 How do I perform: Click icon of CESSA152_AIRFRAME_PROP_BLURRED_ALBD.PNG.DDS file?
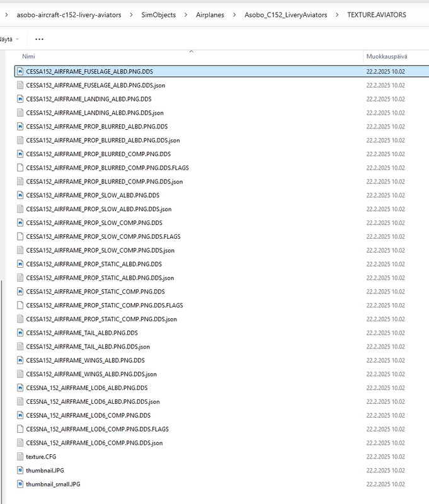click(x=20, y=127)
